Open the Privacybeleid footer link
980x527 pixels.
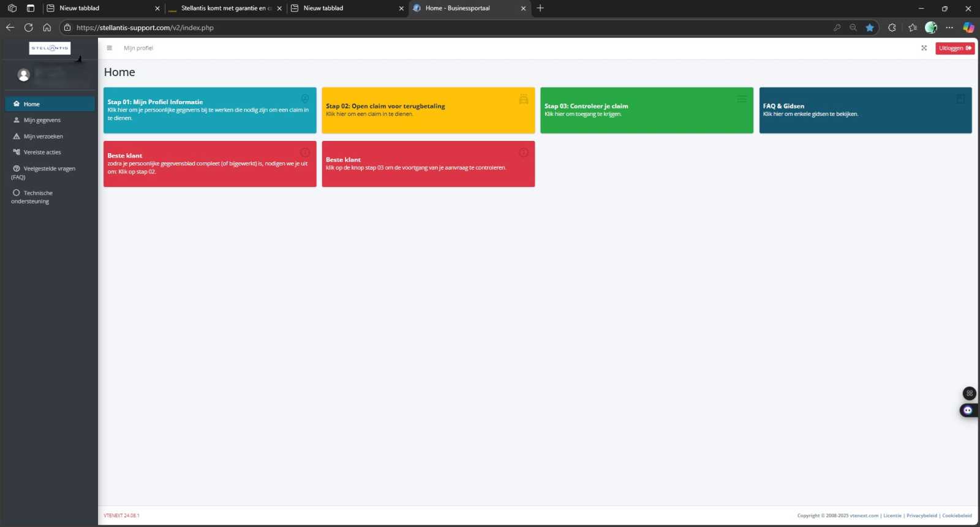click(x=921, y=515)
